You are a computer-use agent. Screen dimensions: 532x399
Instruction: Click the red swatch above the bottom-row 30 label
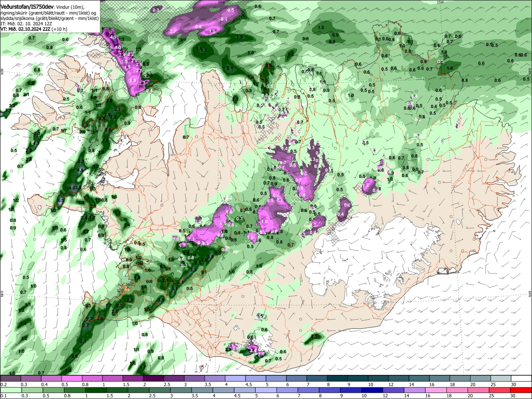tap(521, 390)
